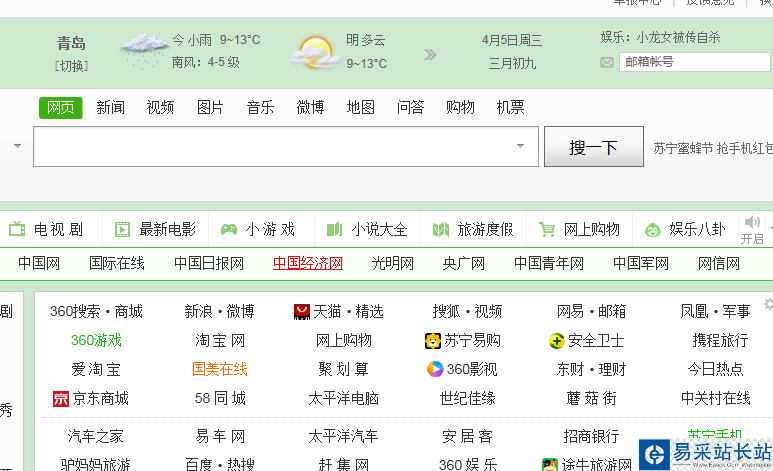Open the 中国经济网 link
This screenshot has height=471, width=773.
(x=308, y=263)
